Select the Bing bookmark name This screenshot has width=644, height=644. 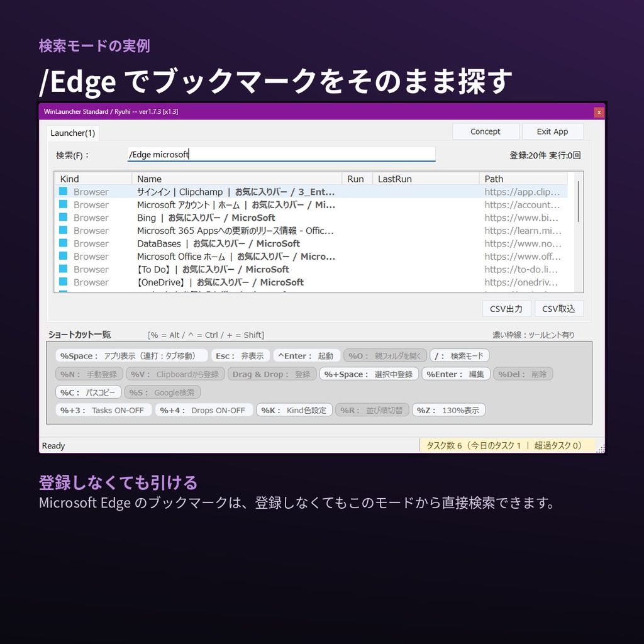[x=206, y=218]
